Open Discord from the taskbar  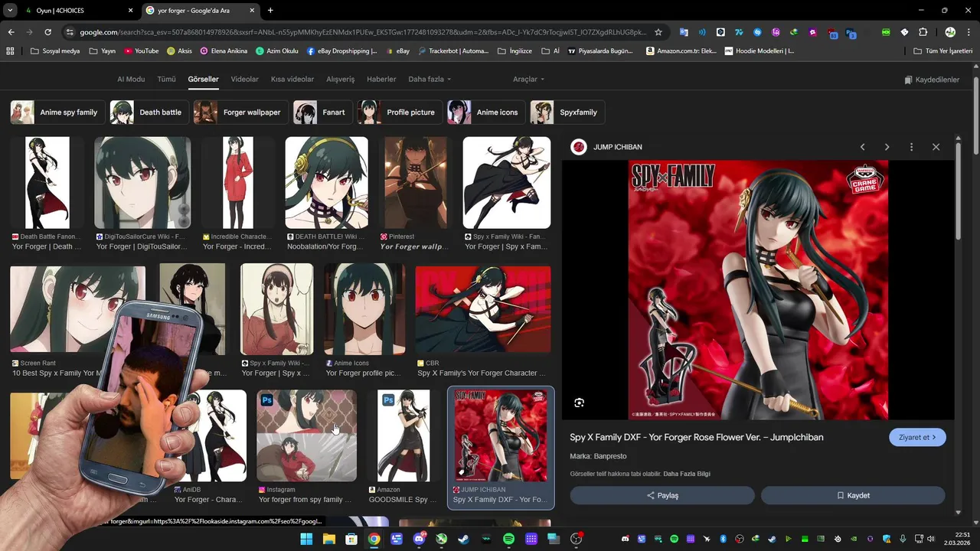[419, 539]
